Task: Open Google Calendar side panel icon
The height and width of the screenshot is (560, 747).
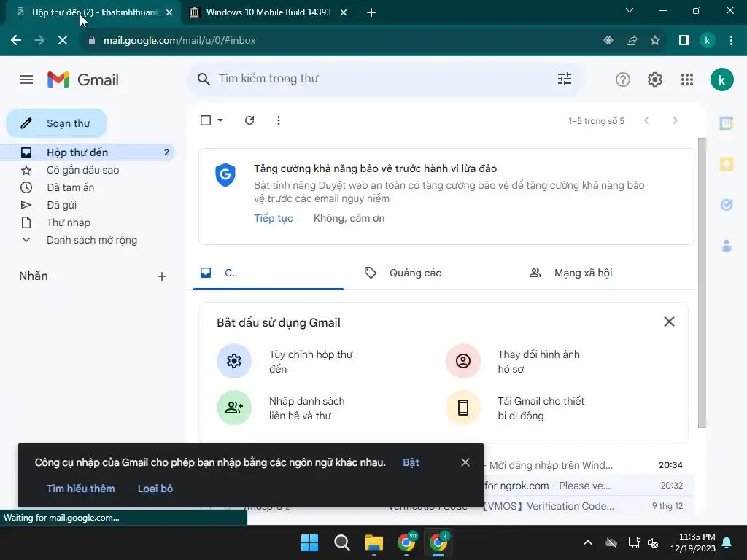Action: pos(726,123)
